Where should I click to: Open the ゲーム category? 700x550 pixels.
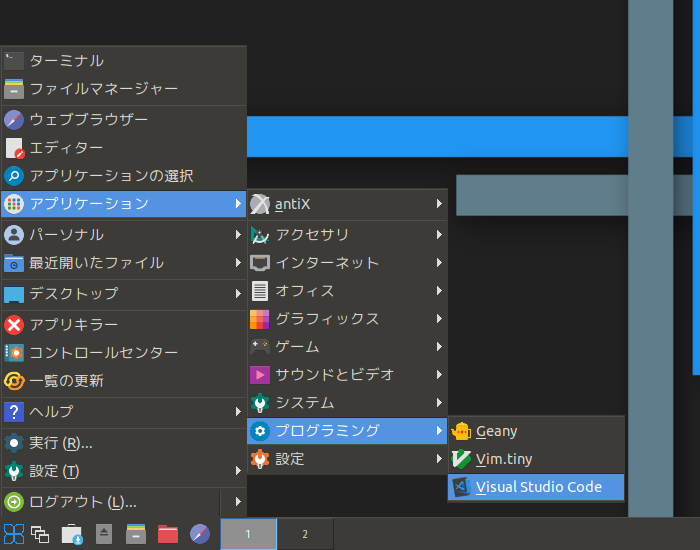pyautogui.click(x=347, y=347)
